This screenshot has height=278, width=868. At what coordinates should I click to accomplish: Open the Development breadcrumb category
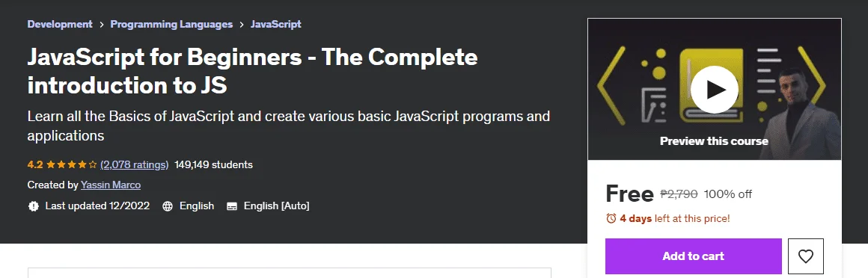pyautogui.click(x=60, y=25)
